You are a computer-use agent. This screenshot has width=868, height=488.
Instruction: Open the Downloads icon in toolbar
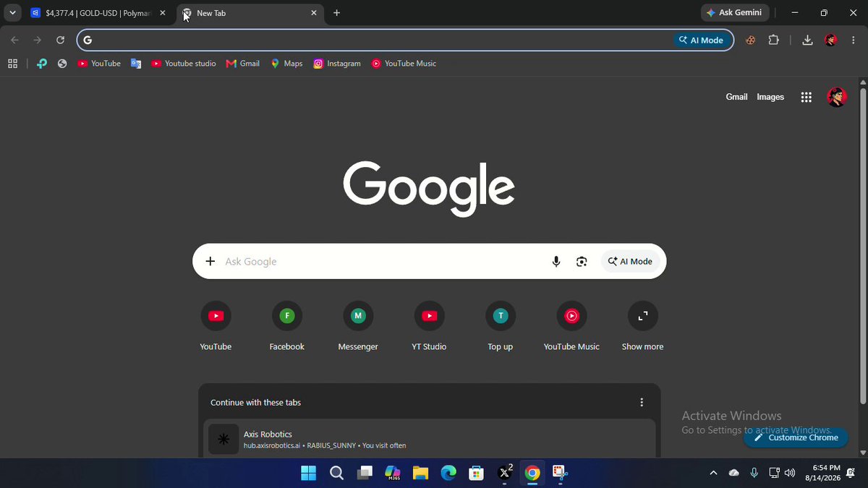point(807,40)
